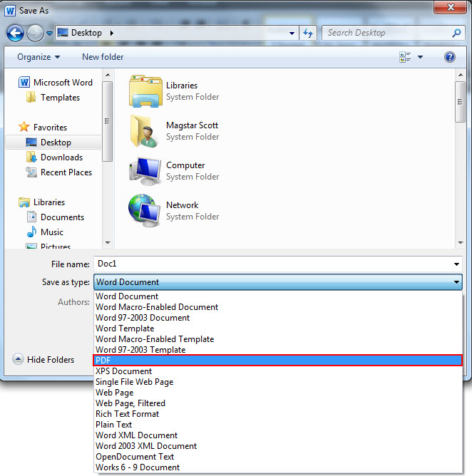Image resolution: width=472 pixels, height=476 pixels.
Task: Click the Microsoft Word icon in navigation pane
Action: tap(24, 82)
